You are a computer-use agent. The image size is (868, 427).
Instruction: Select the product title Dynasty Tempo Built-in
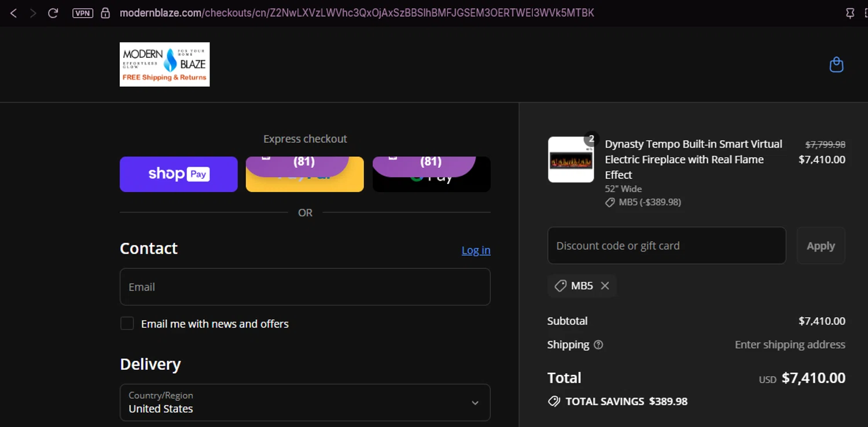tap(693, 159)
